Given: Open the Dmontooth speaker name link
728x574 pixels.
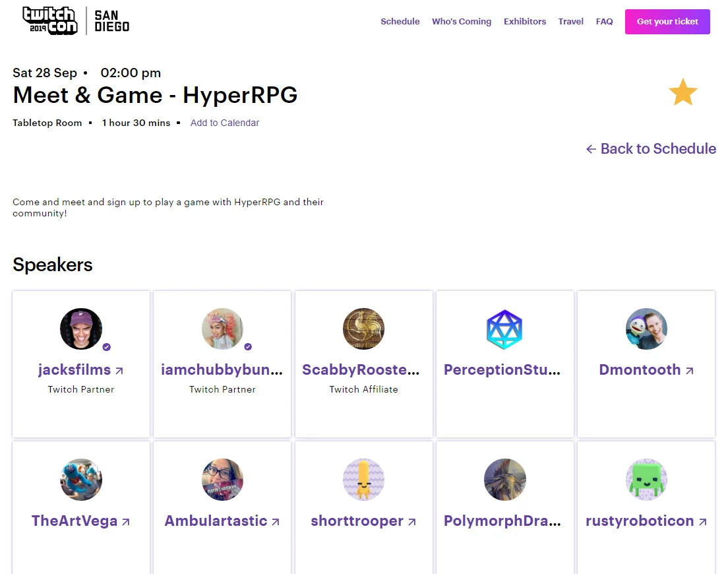Looking at the screenshot, I should 640,369.
